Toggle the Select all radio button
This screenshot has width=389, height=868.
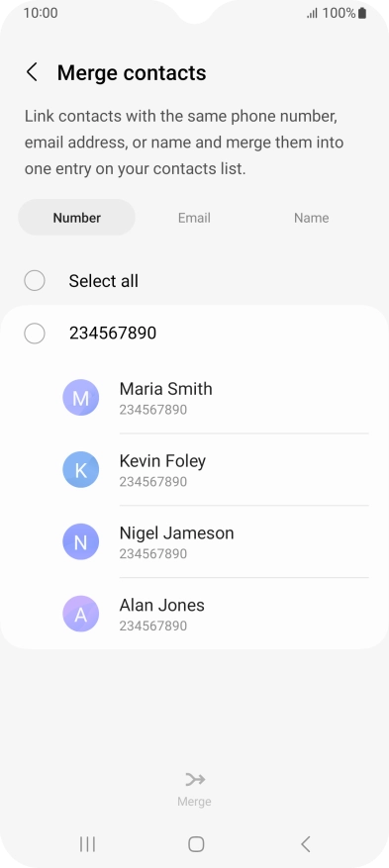[35, 281]
